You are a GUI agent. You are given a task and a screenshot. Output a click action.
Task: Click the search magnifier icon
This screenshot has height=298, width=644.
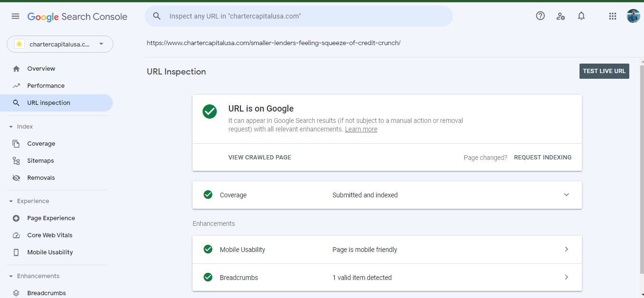(157, 16)
